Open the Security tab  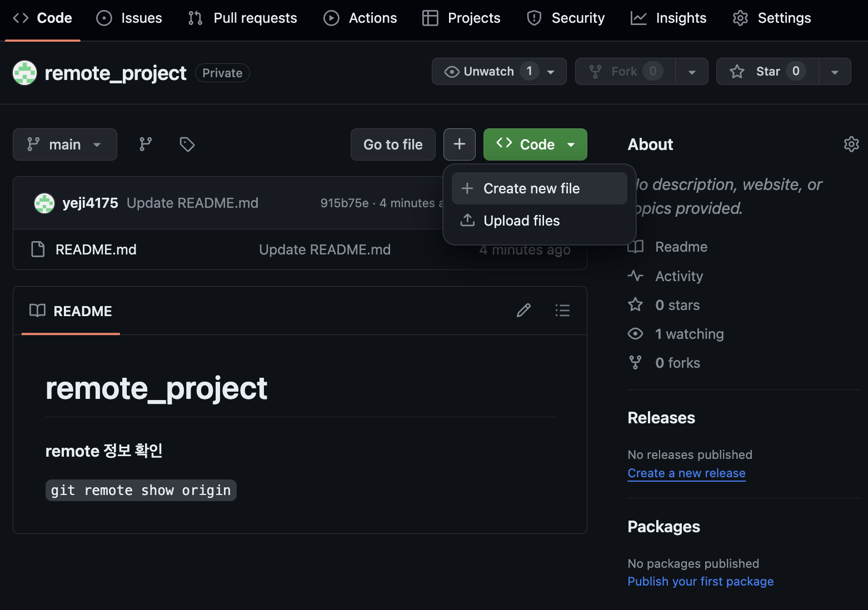[566, 18]
